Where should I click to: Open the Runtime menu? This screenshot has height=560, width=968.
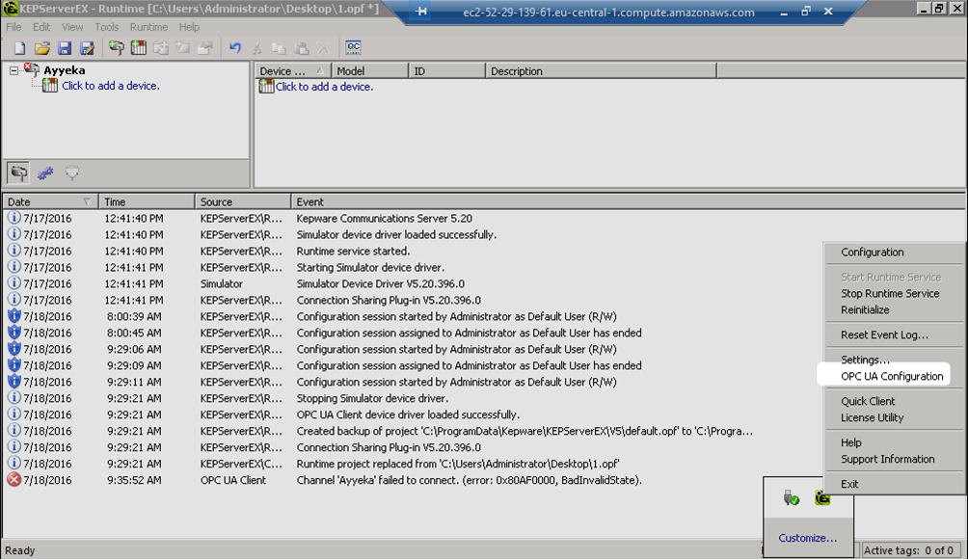pyautogui.click(x=148, y=27)
